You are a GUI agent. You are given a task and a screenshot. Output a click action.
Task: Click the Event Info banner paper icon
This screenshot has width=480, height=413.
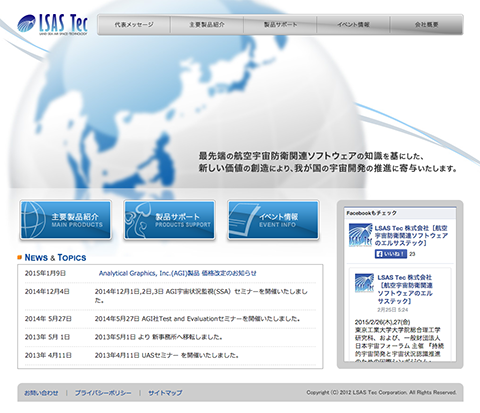coord(242,219)
